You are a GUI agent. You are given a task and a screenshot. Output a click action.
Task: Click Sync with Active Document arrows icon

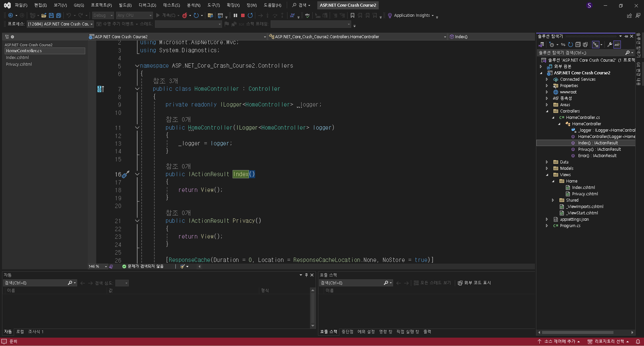pos(563,45)
